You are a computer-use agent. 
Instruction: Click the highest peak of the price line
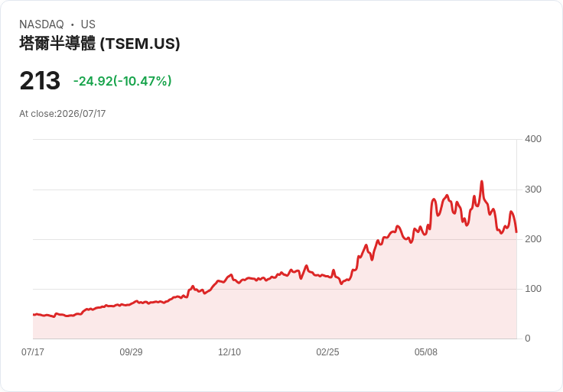(482, 181)
